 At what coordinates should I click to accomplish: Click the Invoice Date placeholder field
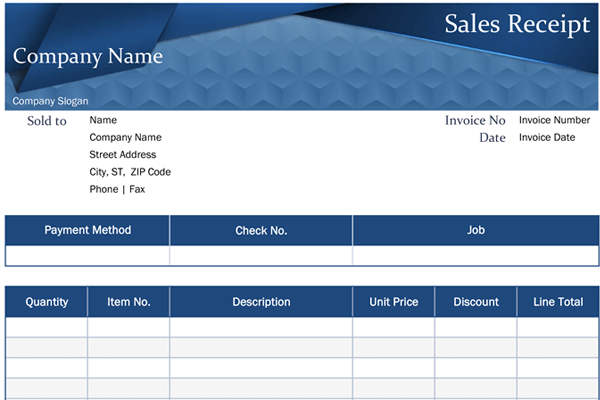tap(546, 138)
